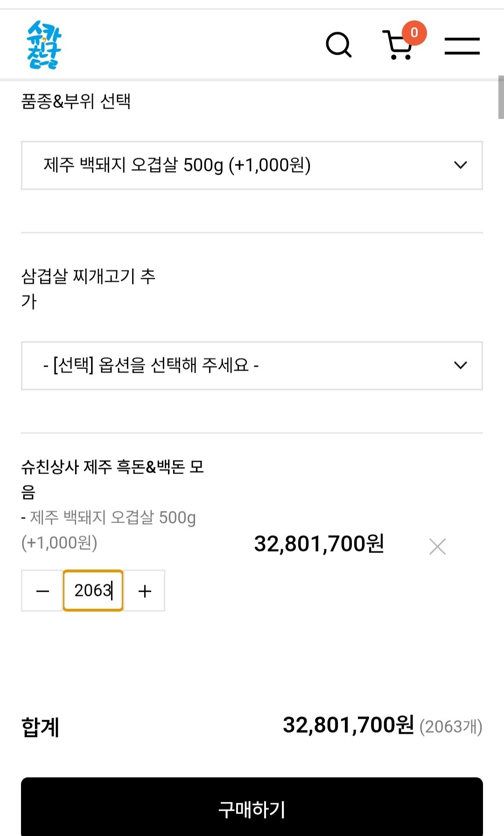Open the search magnifier icon
The image size is (504, 836).
tap(338, 45)
